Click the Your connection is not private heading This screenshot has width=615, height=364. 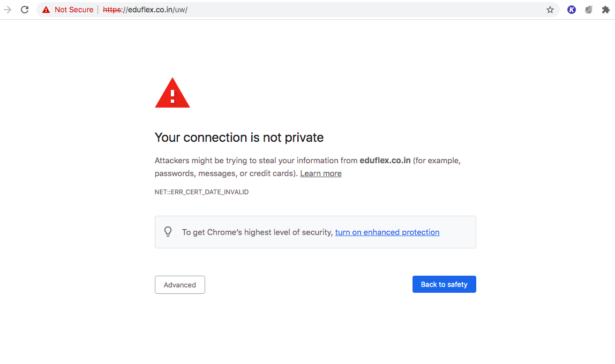(239, 138)
